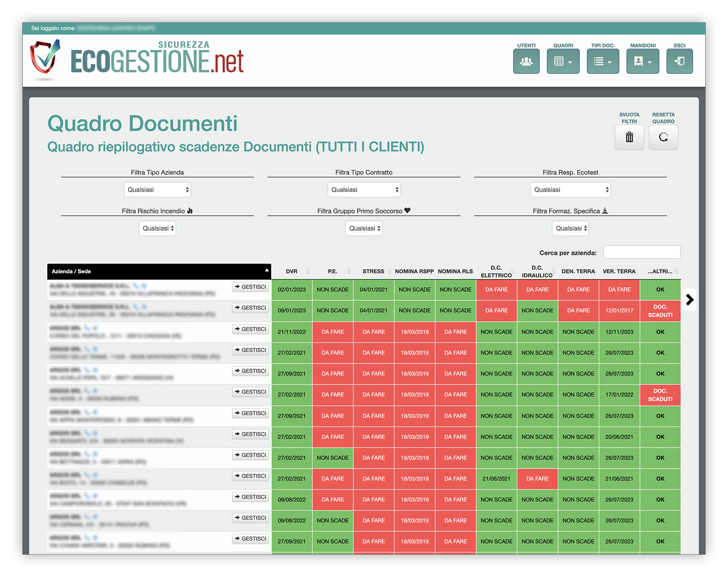The image size is (728, 577).
Task: Click DVR cell 21/11/2022
Action: pos(292,332)
